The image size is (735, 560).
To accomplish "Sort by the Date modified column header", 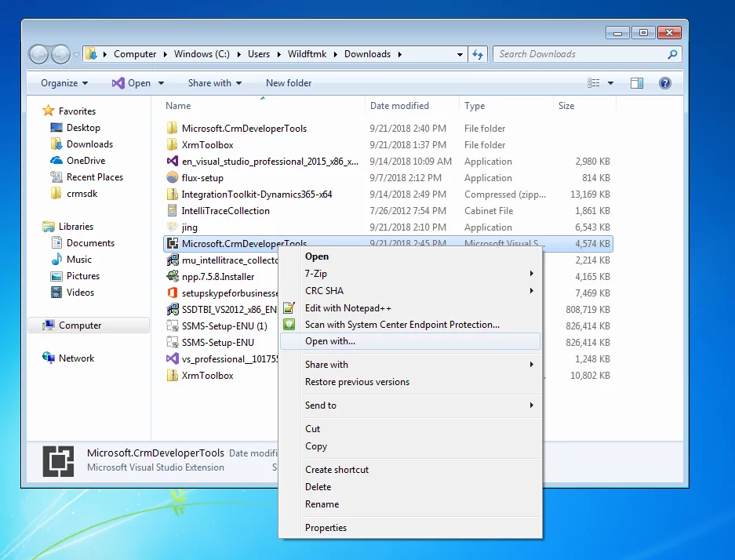I will pos(412,105).
